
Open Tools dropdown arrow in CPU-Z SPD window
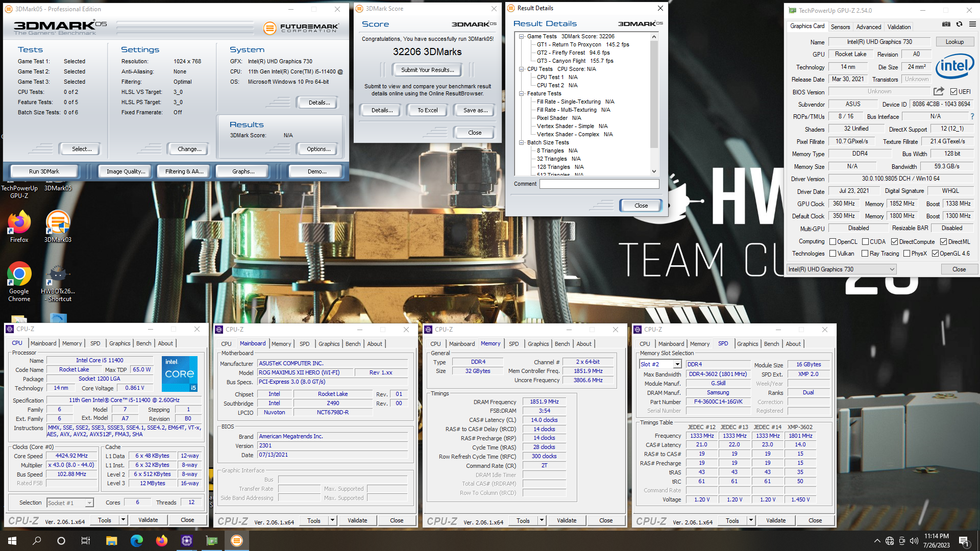pos(751,520)
